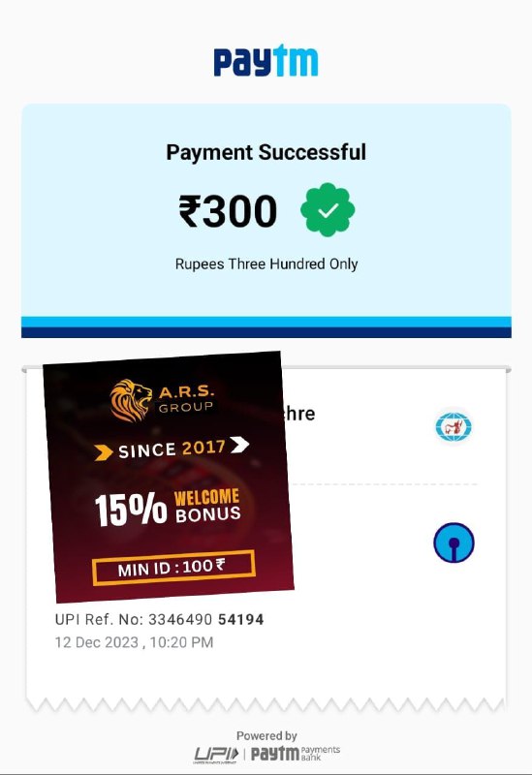The height and width of the screenshot is (775, 532).
Task: Tap the partially hidden recipient name
Action: click(x=298, y=414)
